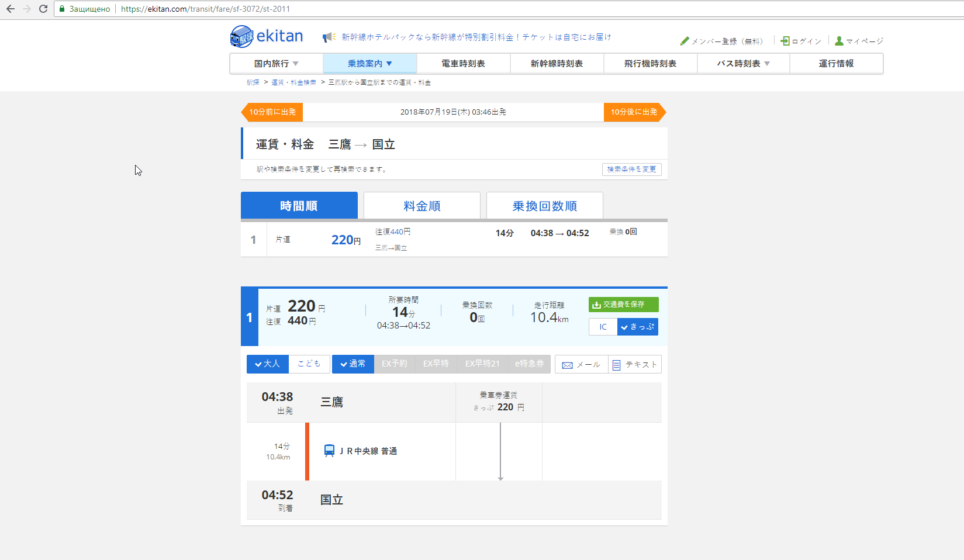
Task: Select the こども fare option
Action: [309, 364]
